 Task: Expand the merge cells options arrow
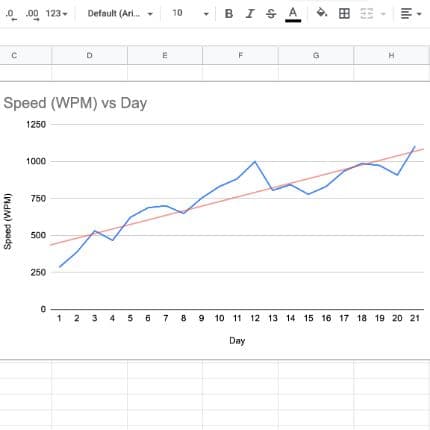[383, 14]
